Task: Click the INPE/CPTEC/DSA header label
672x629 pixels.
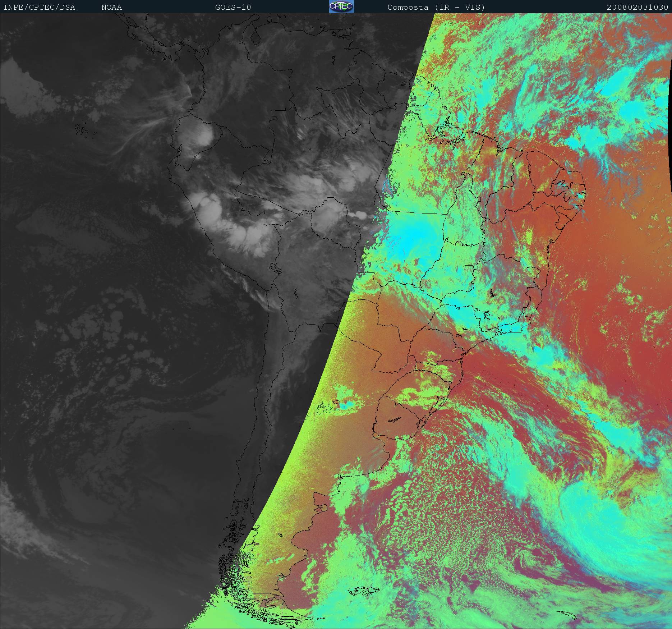Action: click(39, 7)
